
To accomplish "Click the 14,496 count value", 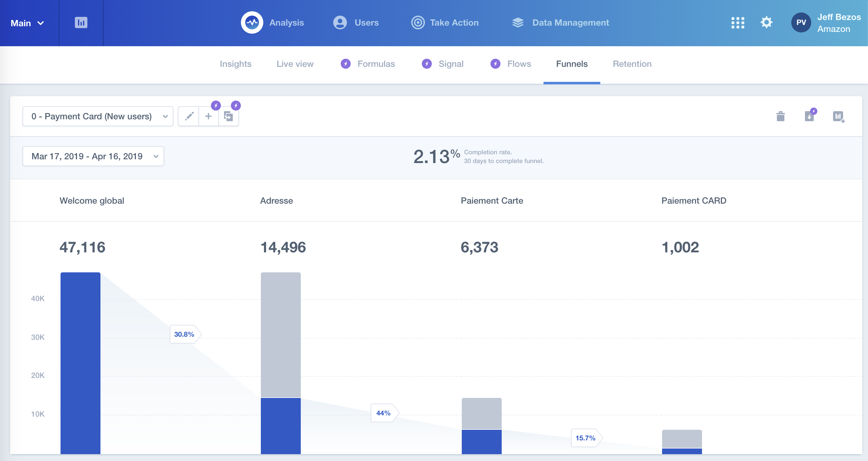I will 283,247.
